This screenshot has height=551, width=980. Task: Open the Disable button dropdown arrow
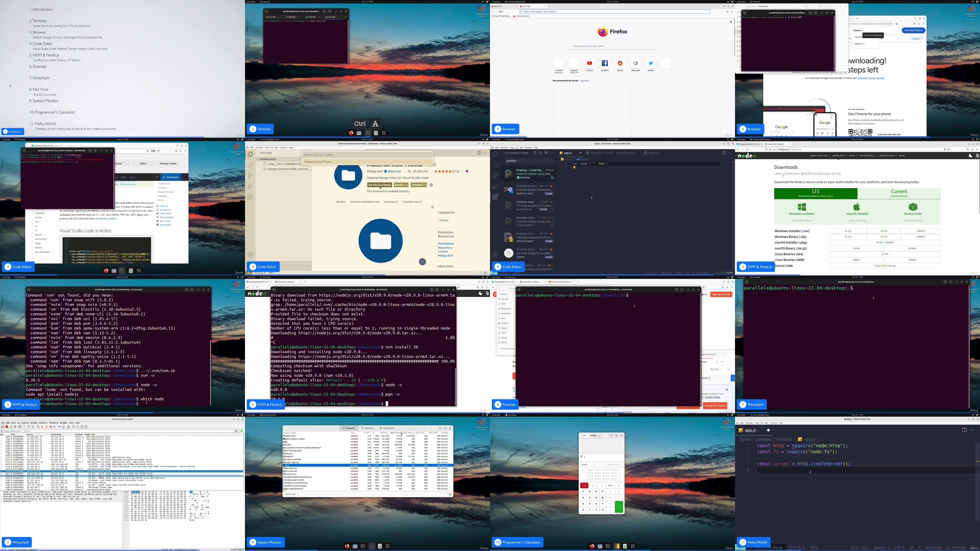407,185
